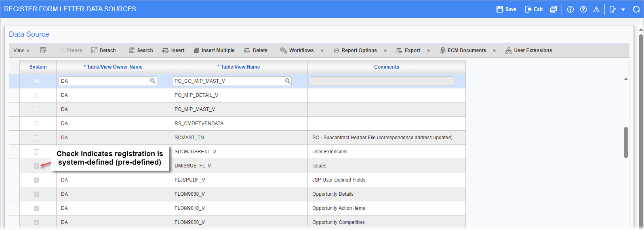Toggle System checkbox for PO_CO_MIP_MAST_V row
Image resolution: width=644 pixels, height=230 pixels.
37,81
